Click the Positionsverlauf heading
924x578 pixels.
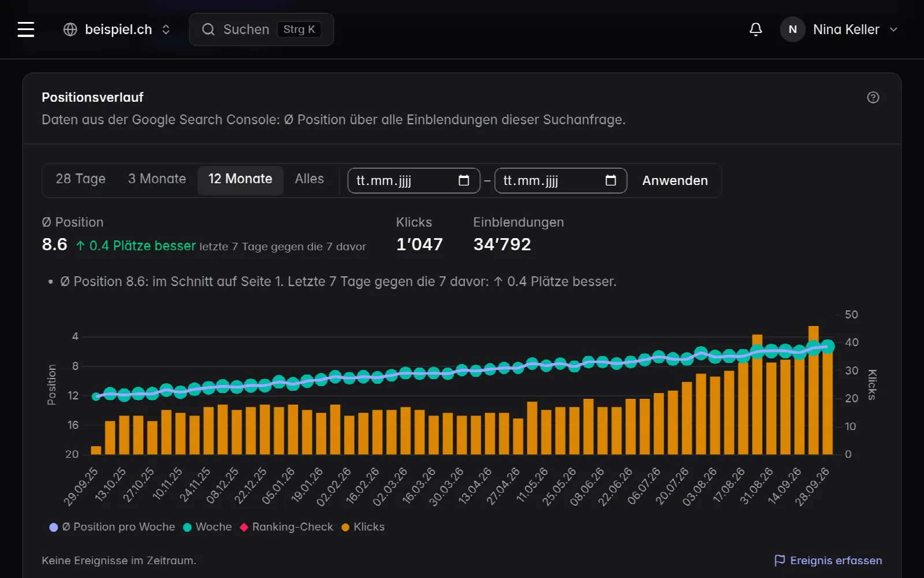[92, 97]
